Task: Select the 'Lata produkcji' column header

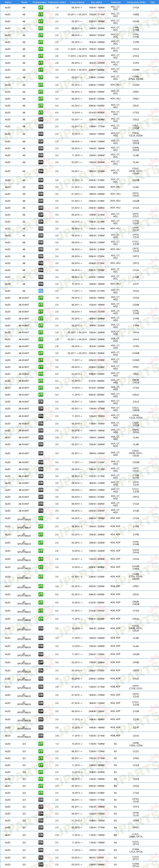Action: coord(77,2)
